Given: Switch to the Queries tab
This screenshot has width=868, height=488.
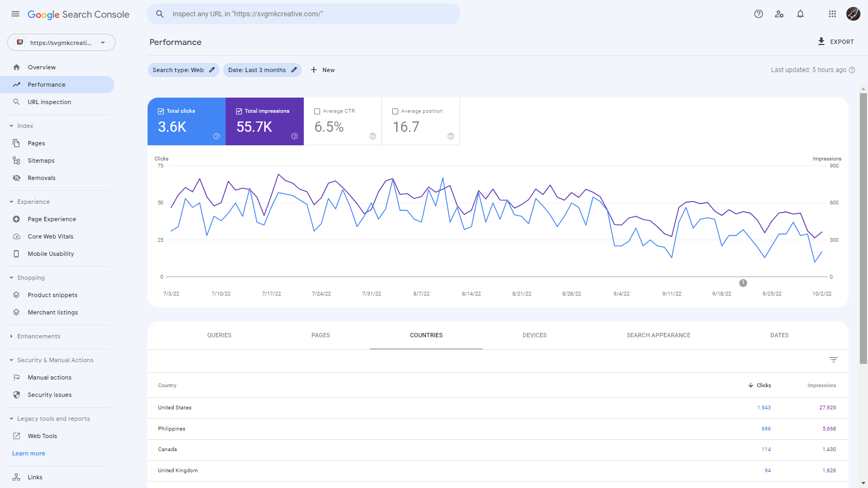Looking at the screenshot, I should 219,335.
